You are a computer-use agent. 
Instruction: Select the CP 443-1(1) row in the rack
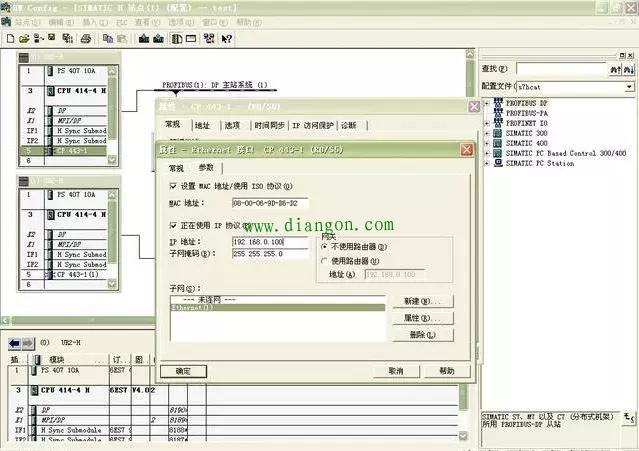[x=64, y=274]
